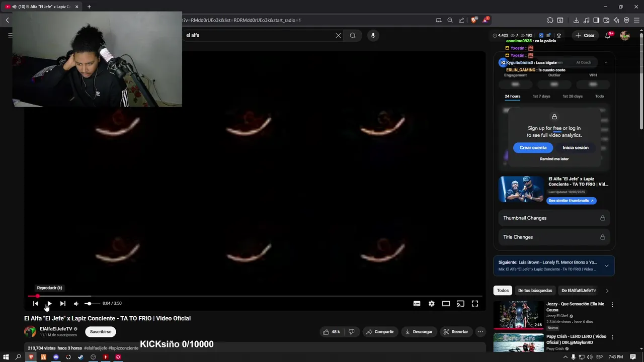644x362 pixels.
Task: Select the Todo analytics tab
Action: pos(599,96)
